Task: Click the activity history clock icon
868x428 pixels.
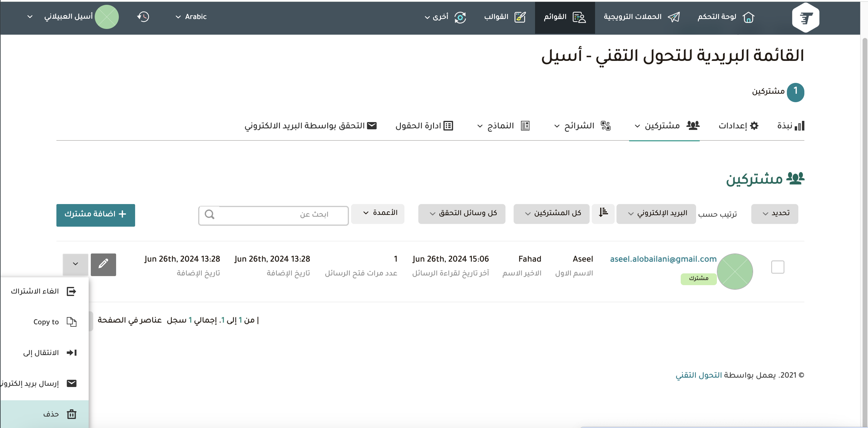Action: (x=143, y=17)
